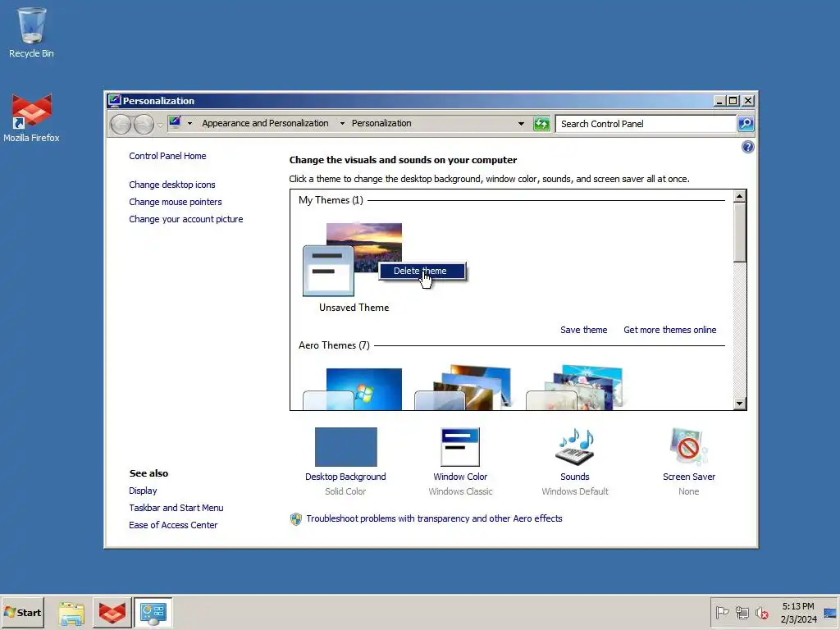
Task: Click Personalization breadcrumb in address bar
Action: point(381,123)
